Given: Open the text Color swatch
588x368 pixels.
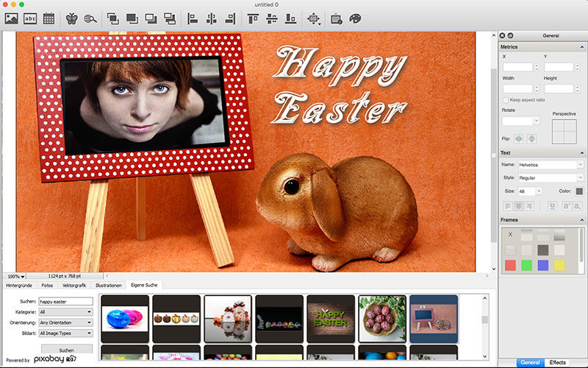Looking at the screenshot, I should (x=579, y=191).
